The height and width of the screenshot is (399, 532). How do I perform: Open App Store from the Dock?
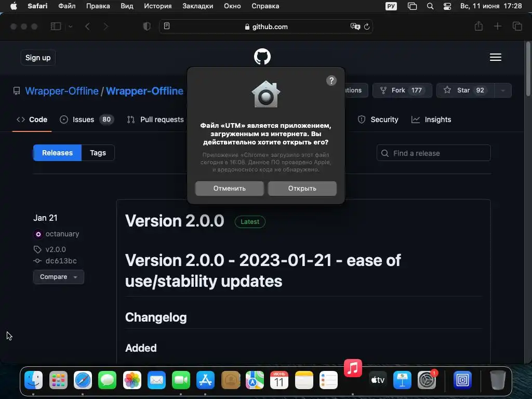[206, 380]
